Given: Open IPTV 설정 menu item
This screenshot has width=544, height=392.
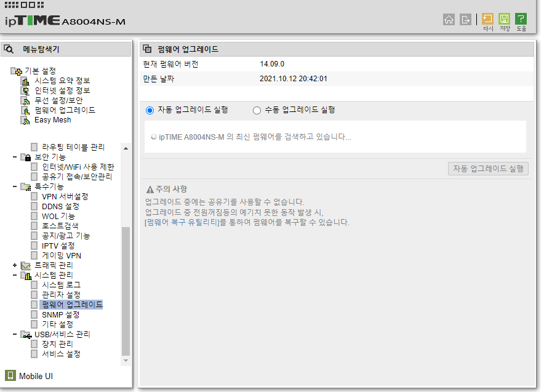Looking at the screenshot, I should point(58,246).
